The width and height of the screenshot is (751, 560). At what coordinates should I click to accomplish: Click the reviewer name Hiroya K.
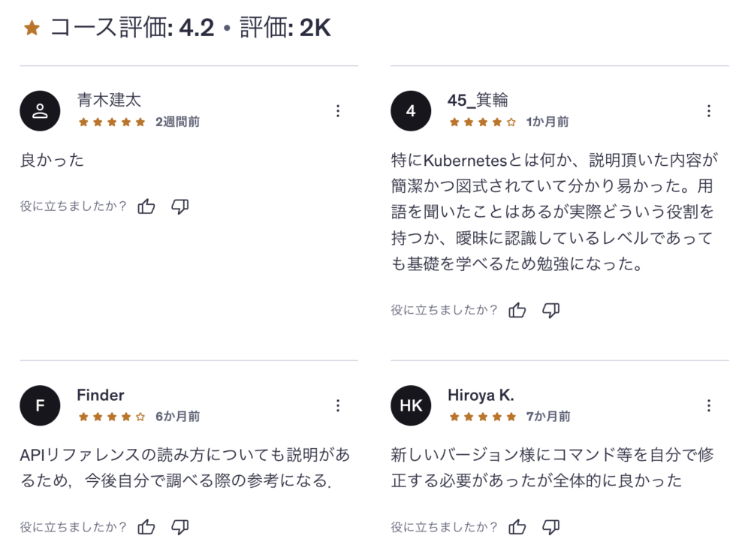pyautogui.click(x=481, y=395)
